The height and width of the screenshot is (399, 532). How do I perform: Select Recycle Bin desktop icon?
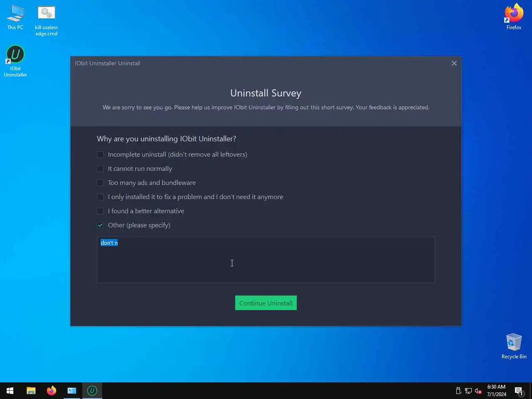tap(514, 346)
